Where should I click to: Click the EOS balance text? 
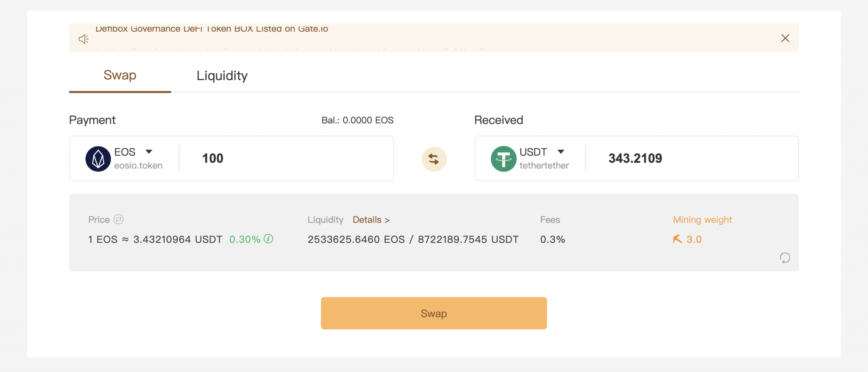357,120
